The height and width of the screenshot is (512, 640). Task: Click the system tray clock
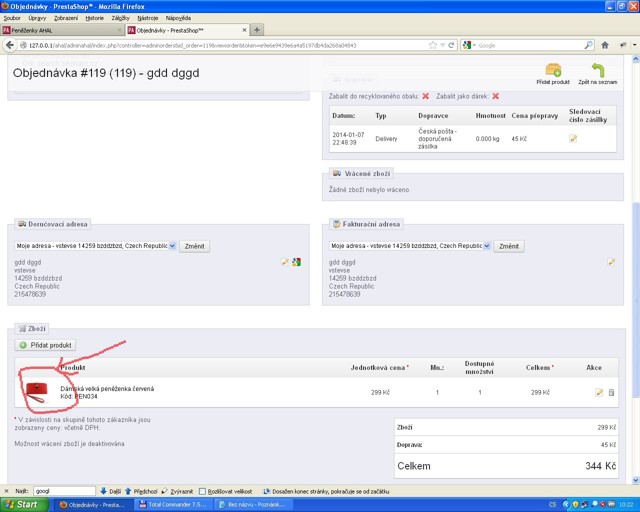tap(626, 505)
